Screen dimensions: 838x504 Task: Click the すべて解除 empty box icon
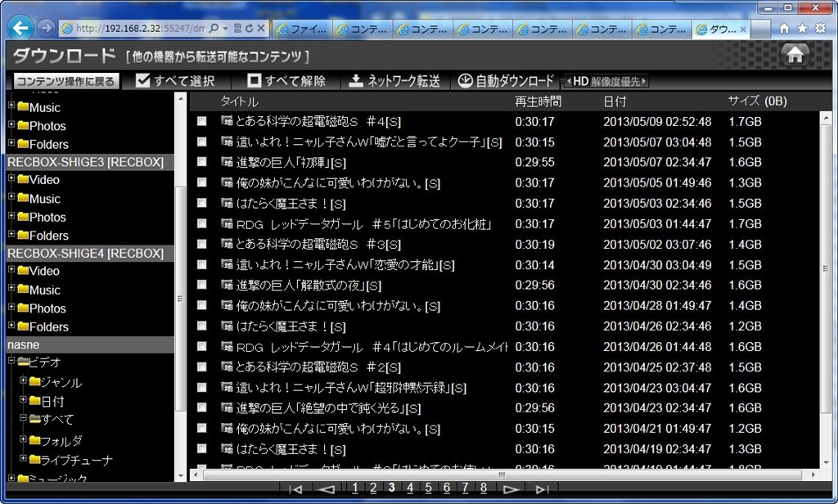[255, 81]
